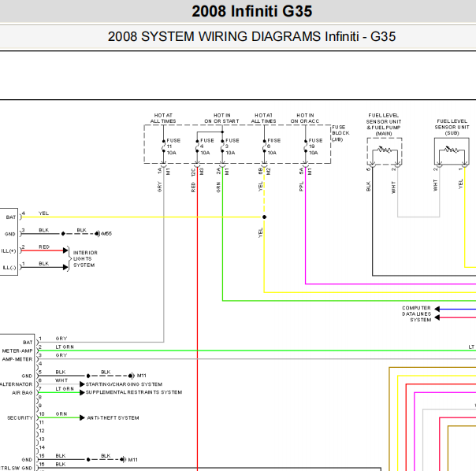This screenshot has width=476, height=471.
Task: Click the '5A' connector pin label
Action: [301, 171]
